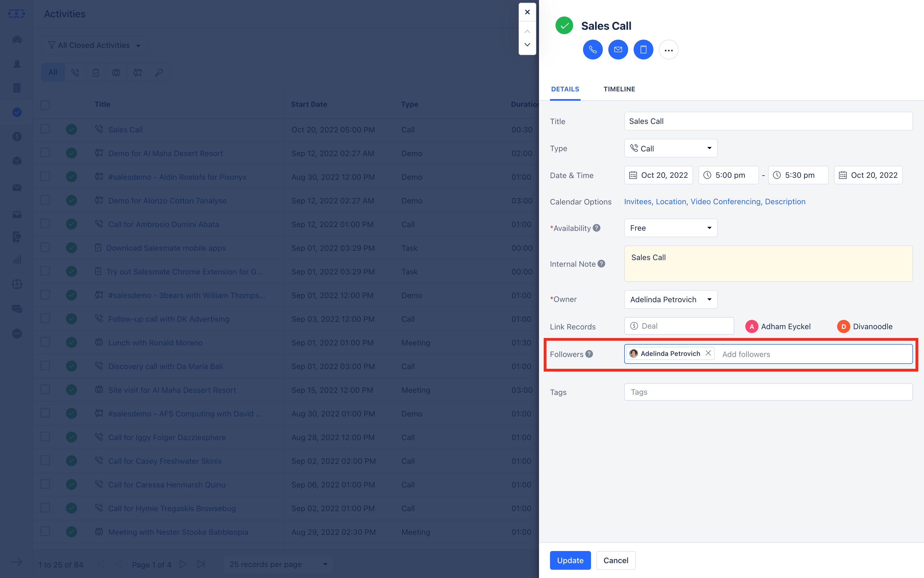Click the Invitees calendar option link
The height and width of the screenshot is (578, 924).
pos(638,201)
